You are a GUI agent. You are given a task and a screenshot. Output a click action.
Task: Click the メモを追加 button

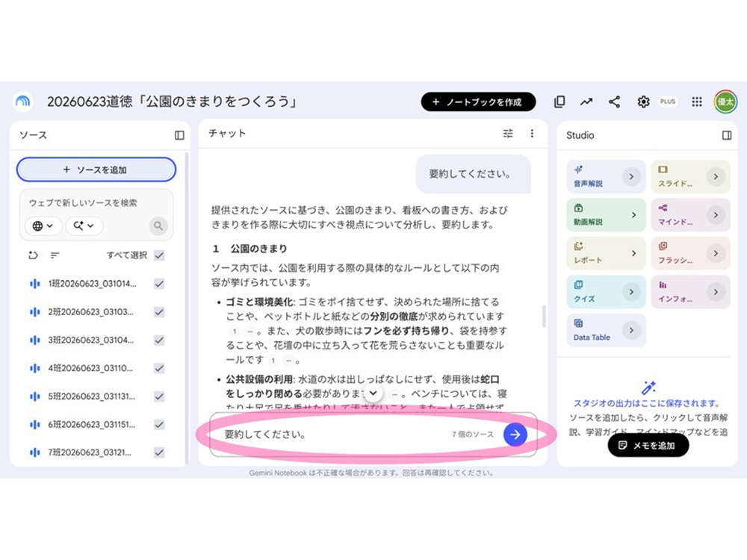pyautogui.click(x=648, y=446)
